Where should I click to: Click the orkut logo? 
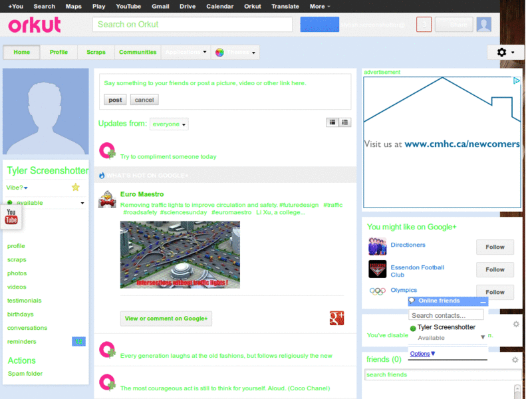[35, 25]
